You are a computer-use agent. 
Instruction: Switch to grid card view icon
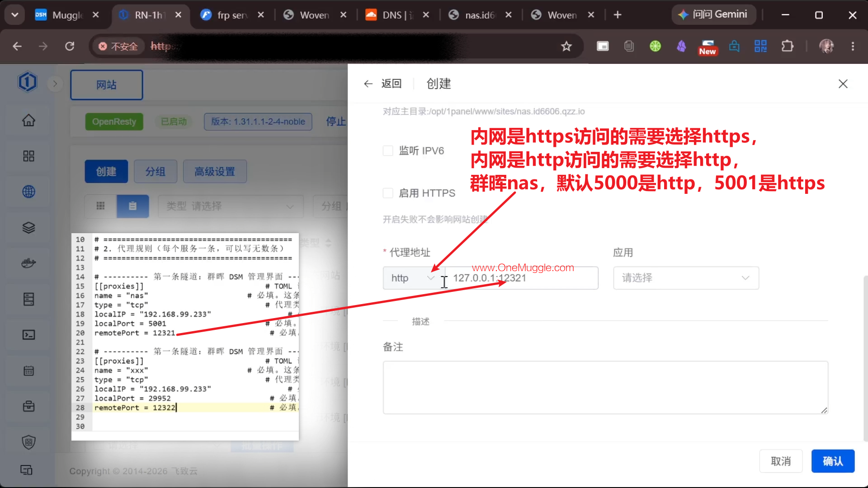[100, 206]
